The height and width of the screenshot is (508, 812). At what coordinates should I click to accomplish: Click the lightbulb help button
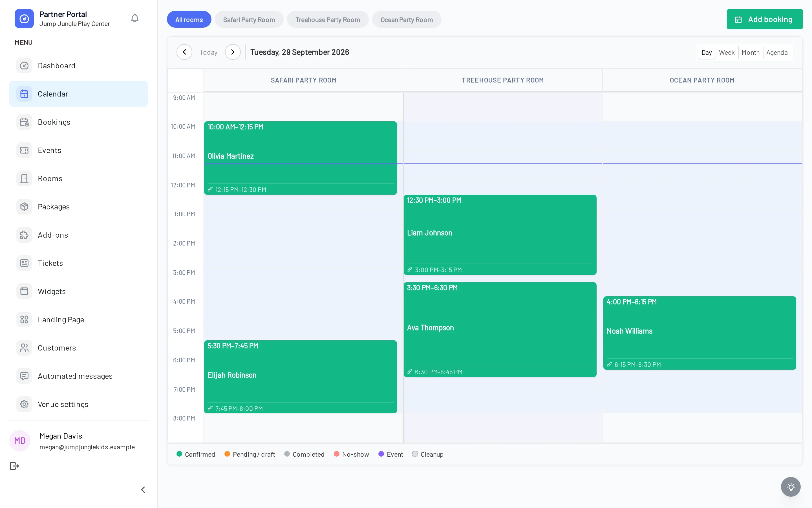pyautogui.click(x=791, y=487)
